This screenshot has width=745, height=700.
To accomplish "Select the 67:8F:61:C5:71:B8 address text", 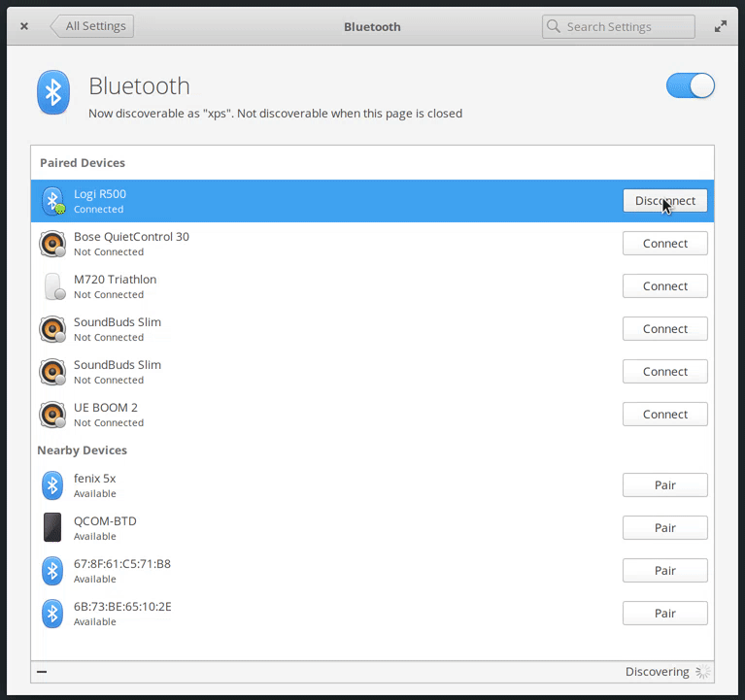I will pos(122,564).
